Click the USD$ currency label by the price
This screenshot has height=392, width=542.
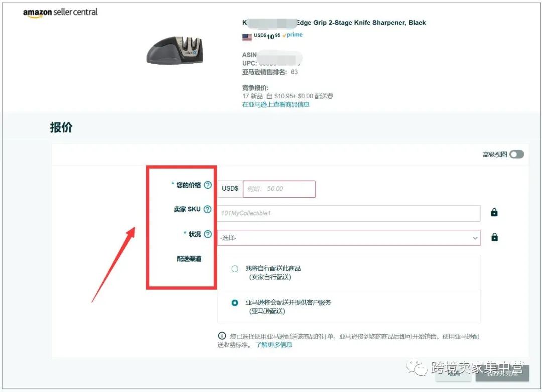[229, 189]
